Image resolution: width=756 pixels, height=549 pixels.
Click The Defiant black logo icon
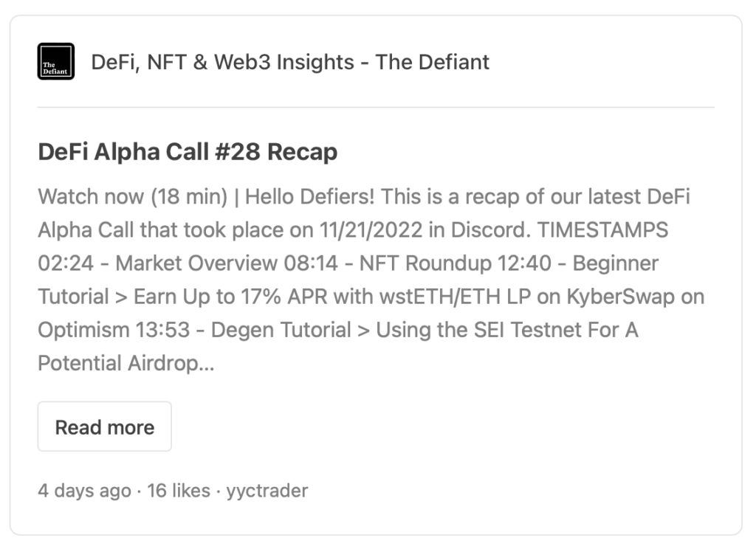pyautogui.click(x=56, y=61)
